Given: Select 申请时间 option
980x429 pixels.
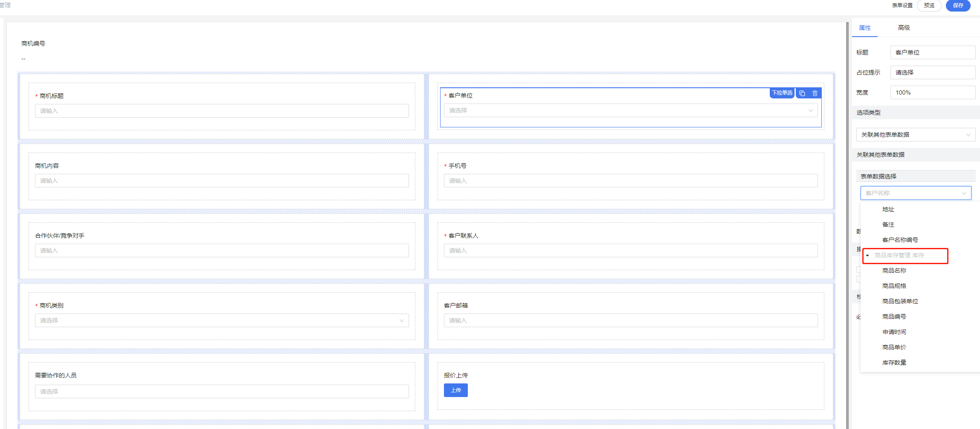Looking at the screenshot, I should 894,332.
